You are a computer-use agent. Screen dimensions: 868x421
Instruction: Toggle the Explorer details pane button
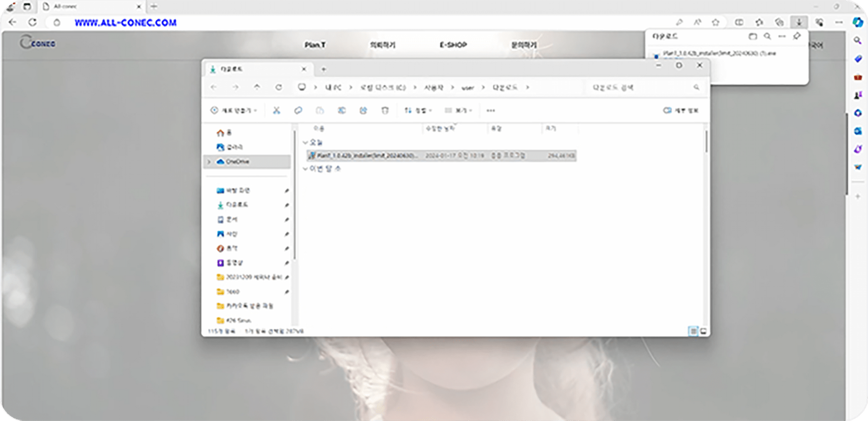point(680,110)
